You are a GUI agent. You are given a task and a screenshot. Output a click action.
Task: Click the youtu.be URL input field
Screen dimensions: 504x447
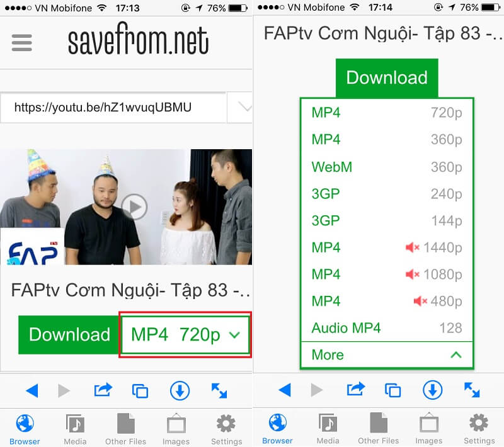click(113, 108)
